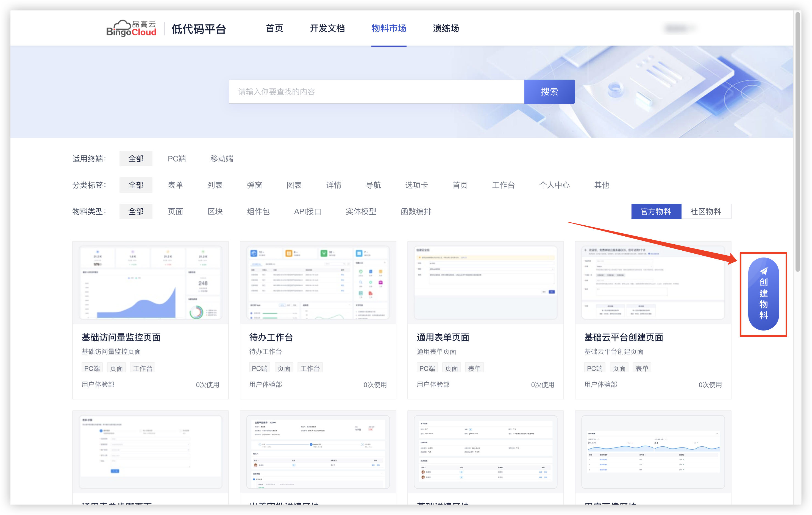Open the 开发文档 navigation tab

click(x=327, y=28)
